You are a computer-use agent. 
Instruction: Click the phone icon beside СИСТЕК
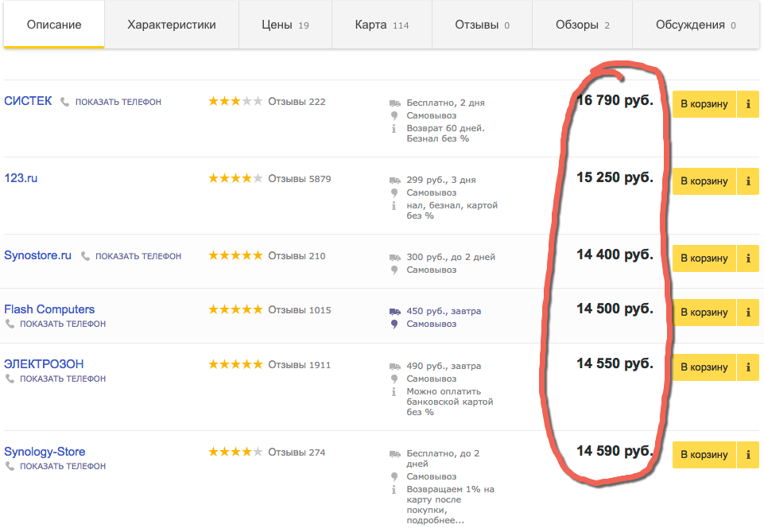point(64,102)
